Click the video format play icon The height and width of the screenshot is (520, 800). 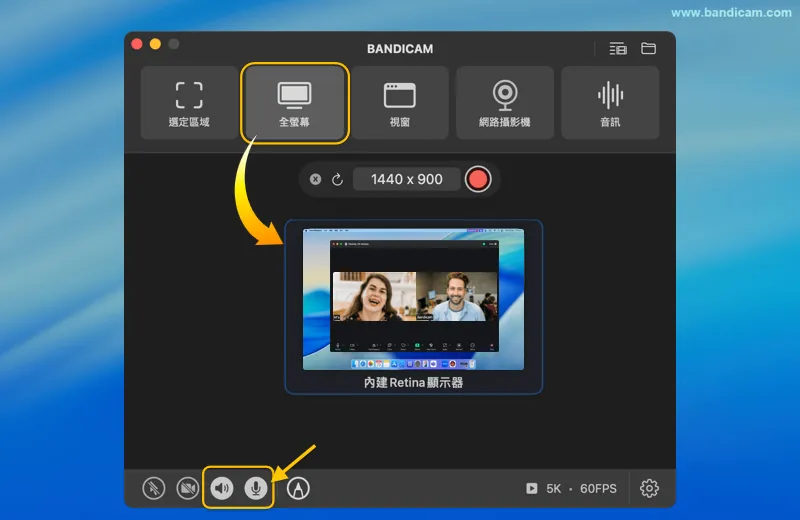click(x=532, y=488)
